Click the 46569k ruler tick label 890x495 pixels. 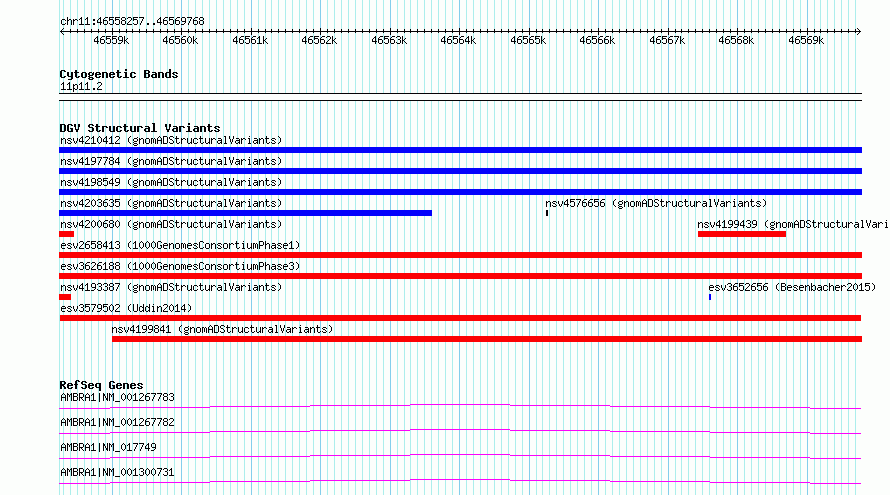tap(806, 40)
